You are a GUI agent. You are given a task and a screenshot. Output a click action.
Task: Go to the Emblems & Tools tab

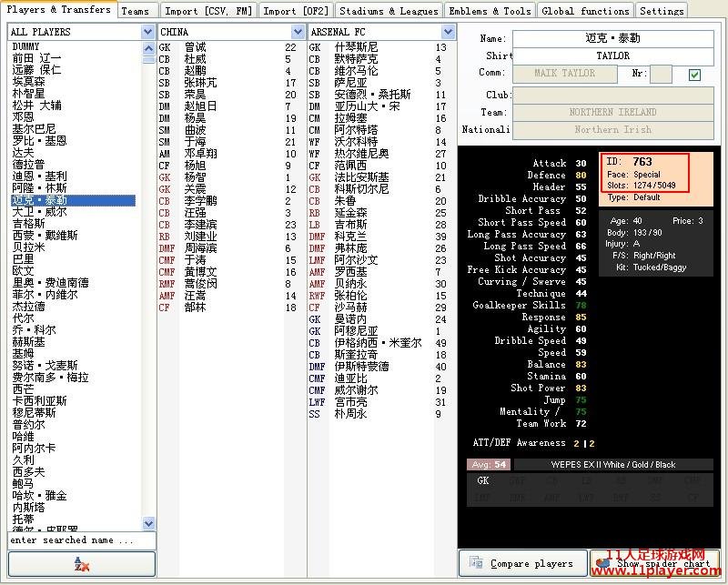point(490,11)
